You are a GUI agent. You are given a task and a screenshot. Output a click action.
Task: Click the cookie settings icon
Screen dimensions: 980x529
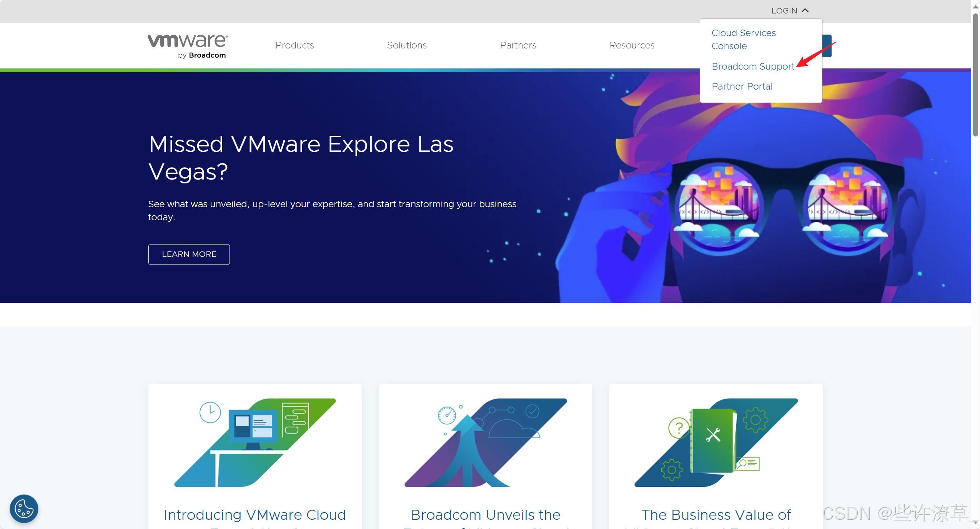24,509
